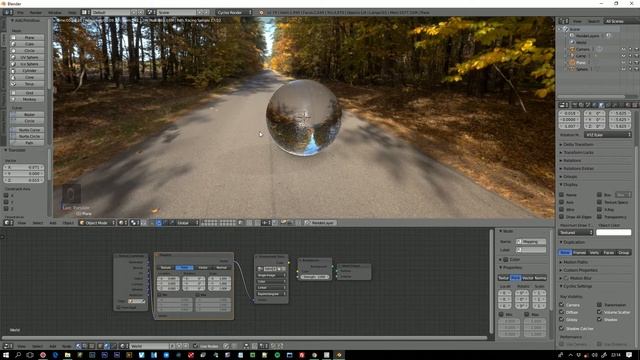Click Render Layer button in 3D header
Image resolution: width=640 pixels, height=360 pixels.
click(320, 223)
